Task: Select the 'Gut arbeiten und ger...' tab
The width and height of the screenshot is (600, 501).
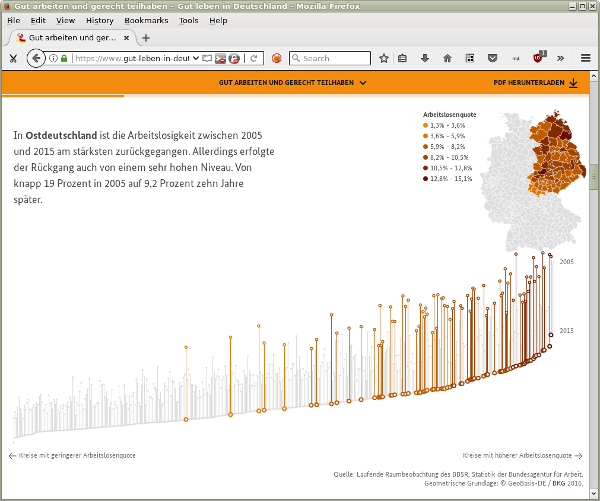Action: (73, 38)
